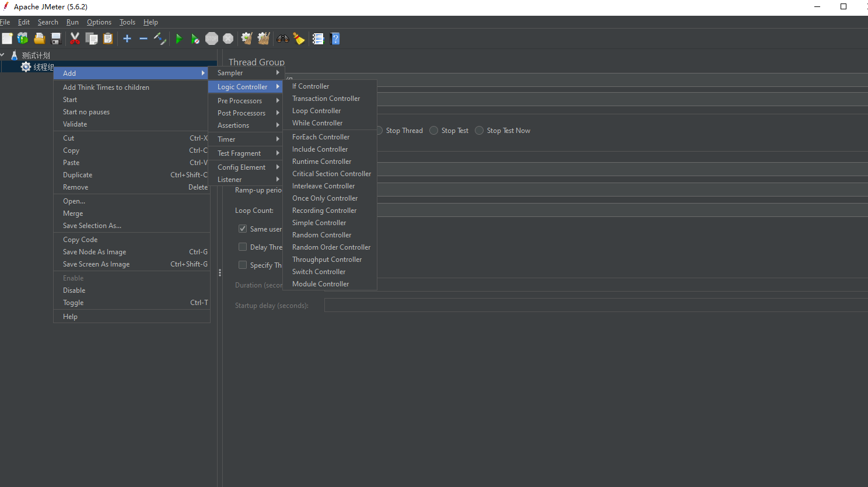Click Copy Code in the context menu
This screenshot has width=868, height=487.
click(132, 240)
